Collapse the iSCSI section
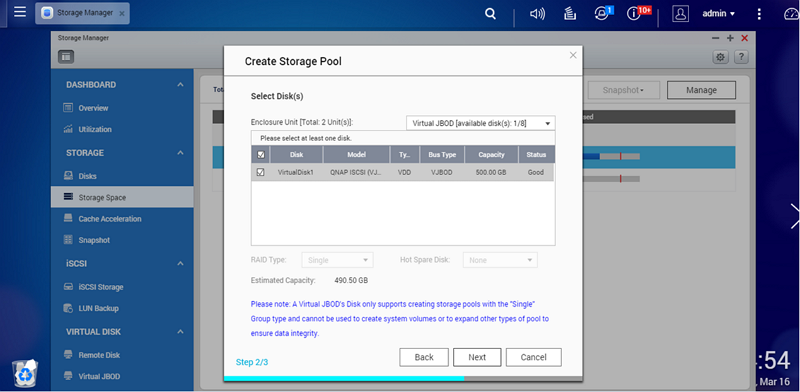The image size is (800, 392). click(180, 264)
